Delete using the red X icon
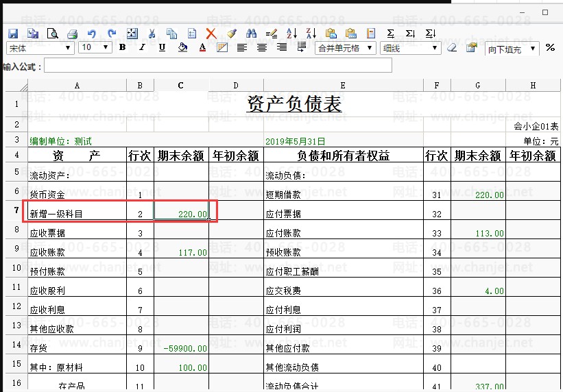This screenshot has height=392, width=563. 211,34
